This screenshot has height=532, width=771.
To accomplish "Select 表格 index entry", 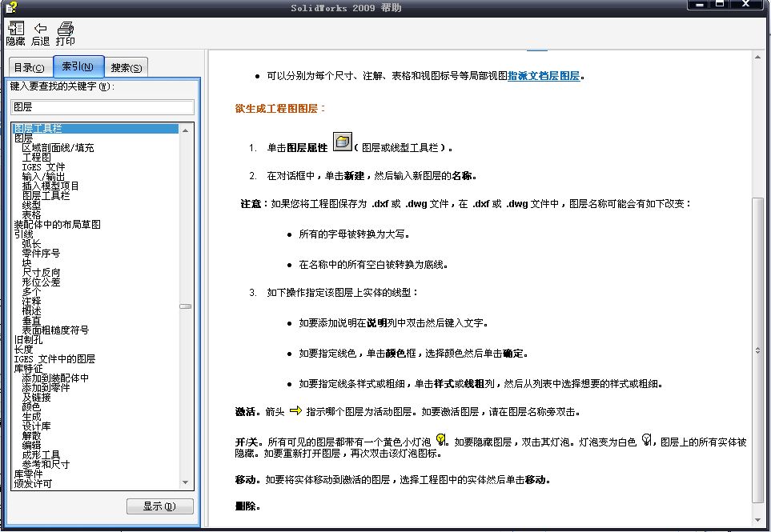I will (x=31, y=214).
